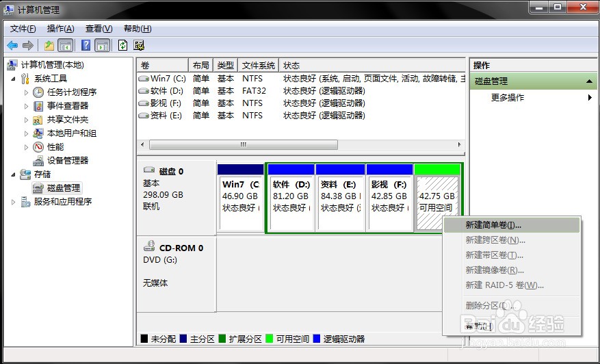The width and height of the screenshot is (600, 364).
Task: Open the 查看(V) menu
Action: (x=99, y=29)
